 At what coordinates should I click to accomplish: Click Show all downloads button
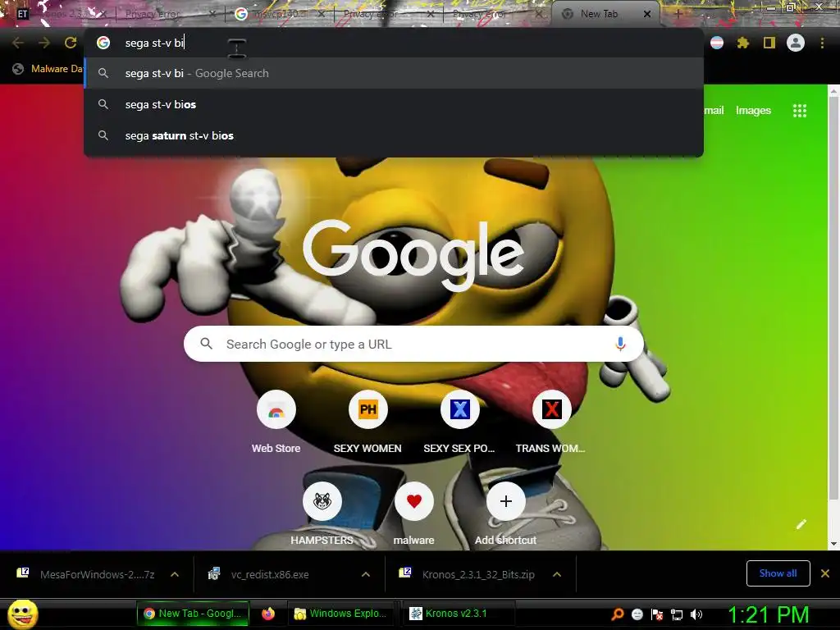[778, 573]
